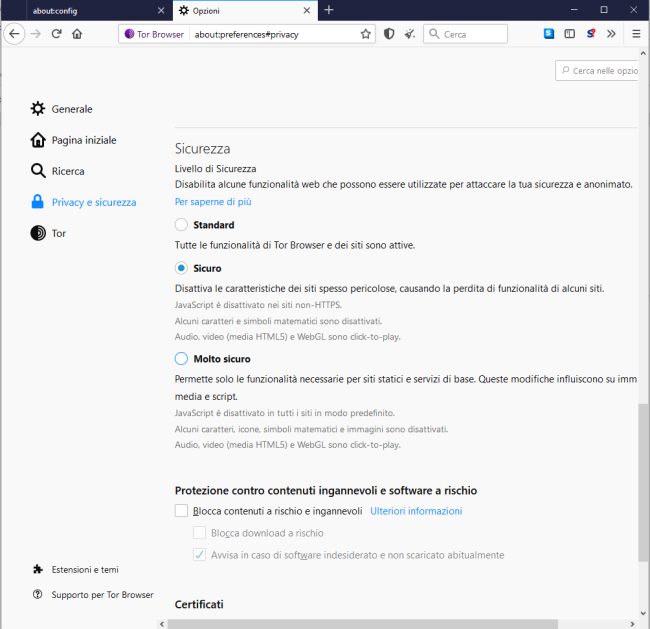Click the scroll down arrow
The image size is (650, 629).
(643, 613)
